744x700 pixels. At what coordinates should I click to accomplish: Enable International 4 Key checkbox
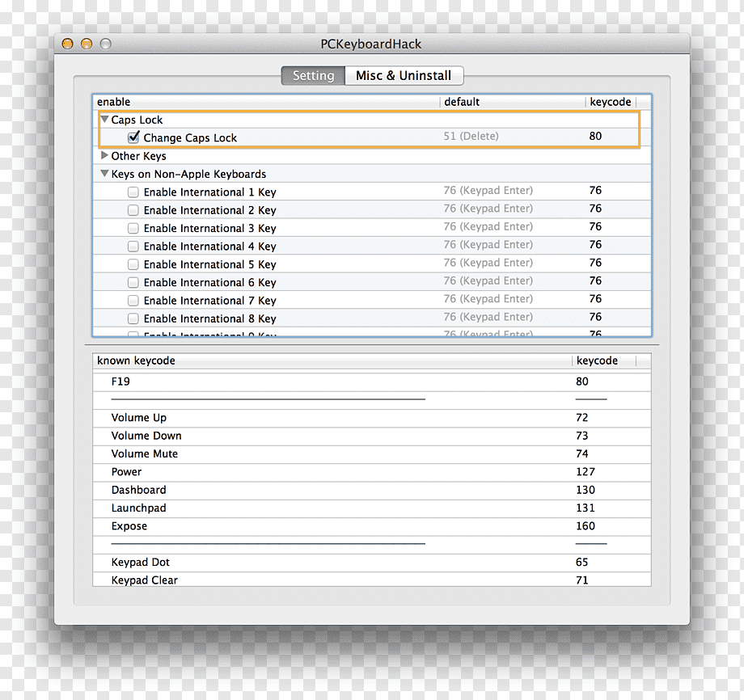pyautogui.click(x=133, y=247)
